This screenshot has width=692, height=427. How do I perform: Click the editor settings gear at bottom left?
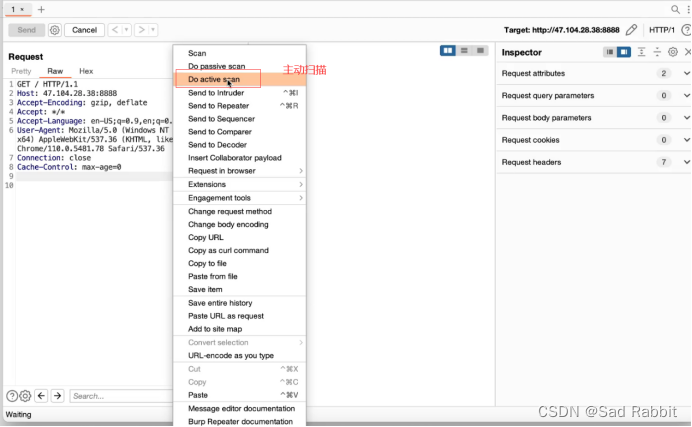point(26,396)
